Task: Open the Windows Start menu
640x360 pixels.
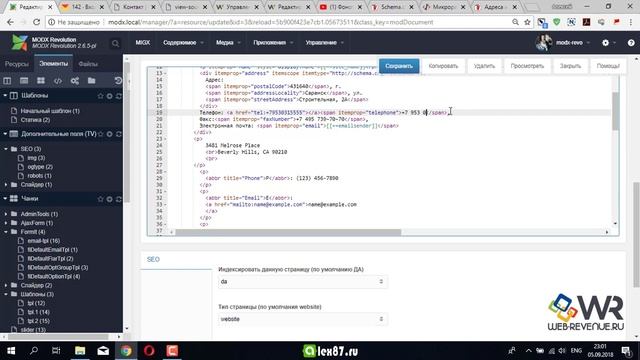Action: [11, 351]
